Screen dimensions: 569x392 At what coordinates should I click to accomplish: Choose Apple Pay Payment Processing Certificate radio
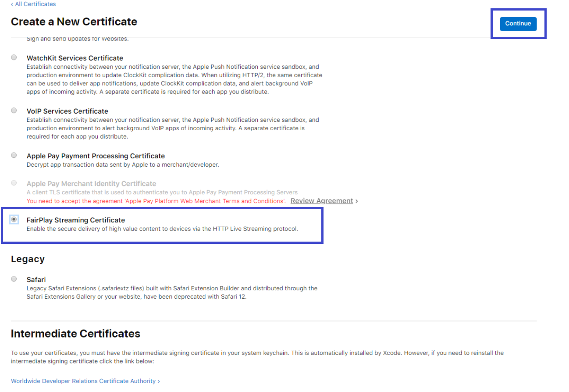14,155
